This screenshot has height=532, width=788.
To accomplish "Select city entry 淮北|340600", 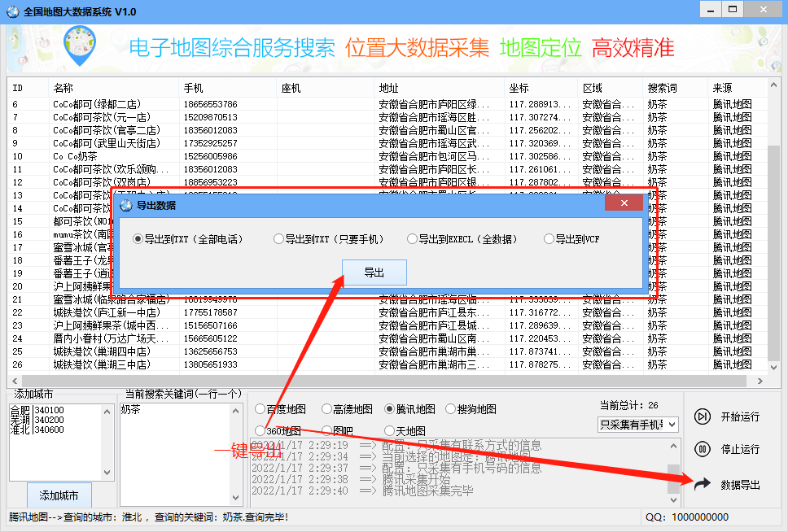I will pyautogui.click(x=37, y=430).
